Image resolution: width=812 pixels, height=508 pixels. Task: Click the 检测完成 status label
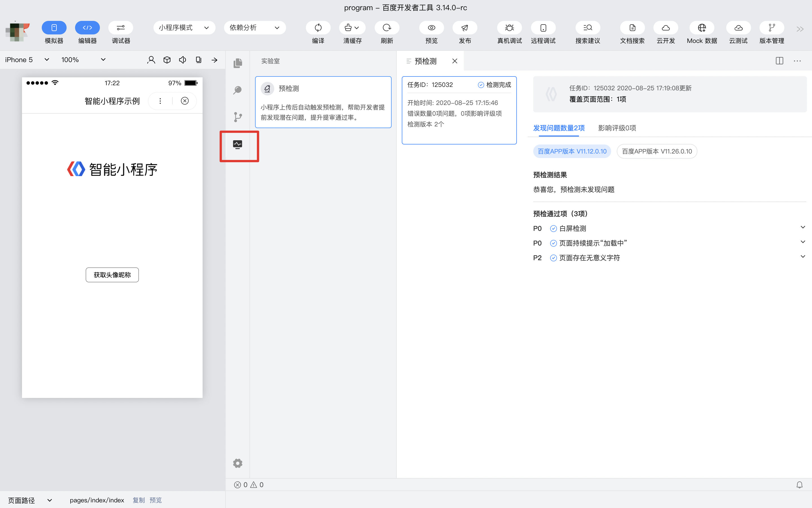pyautogui.click(x=494, y=85)
